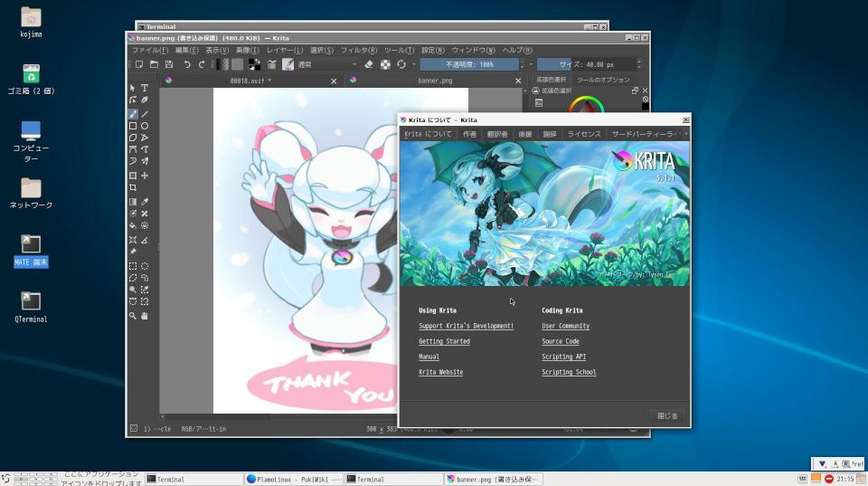Select the Freehand Brush tool in toolbox

pos(133,114)
